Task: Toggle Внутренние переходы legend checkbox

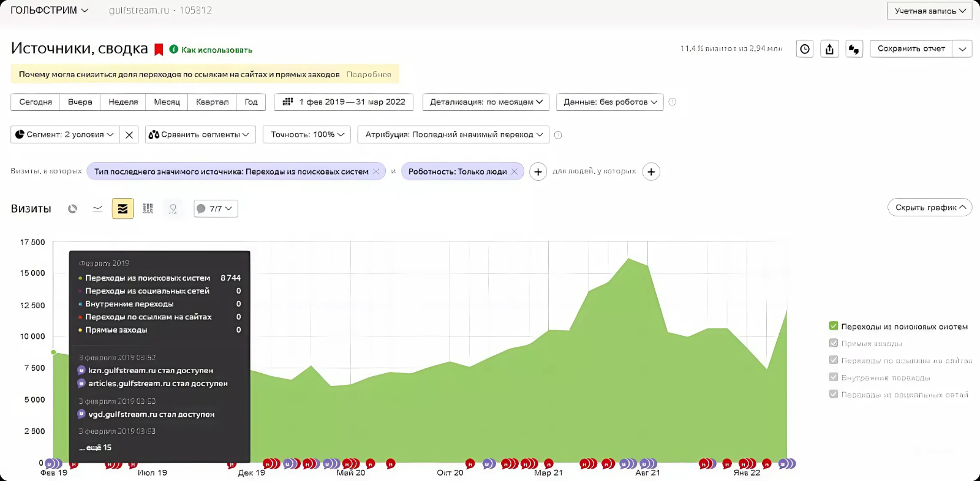Action: (x=834, y=377)
